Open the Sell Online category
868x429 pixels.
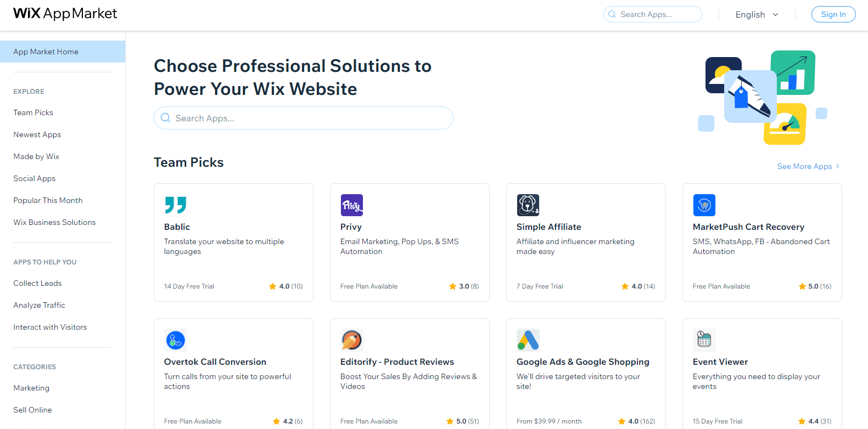33,410
